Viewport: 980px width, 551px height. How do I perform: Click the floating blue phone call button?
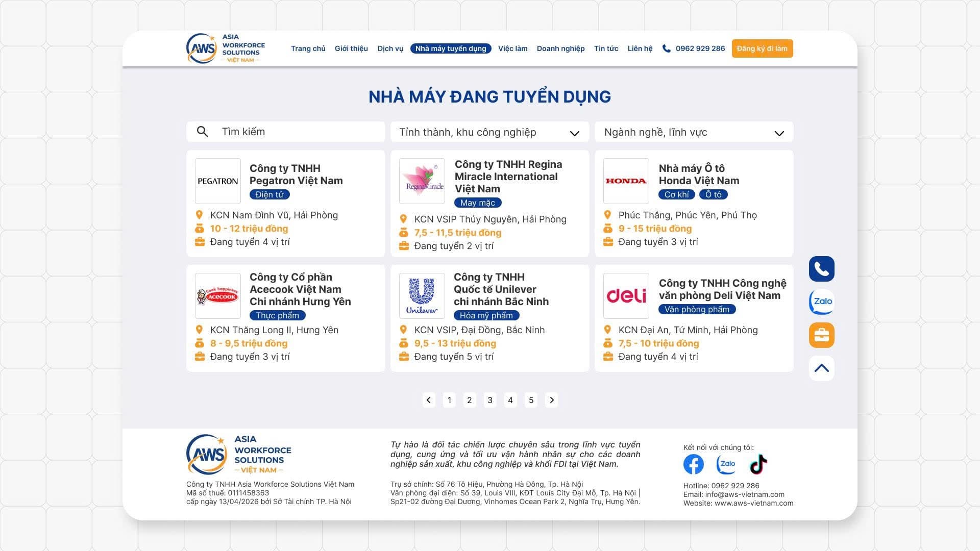click(821, 269)
